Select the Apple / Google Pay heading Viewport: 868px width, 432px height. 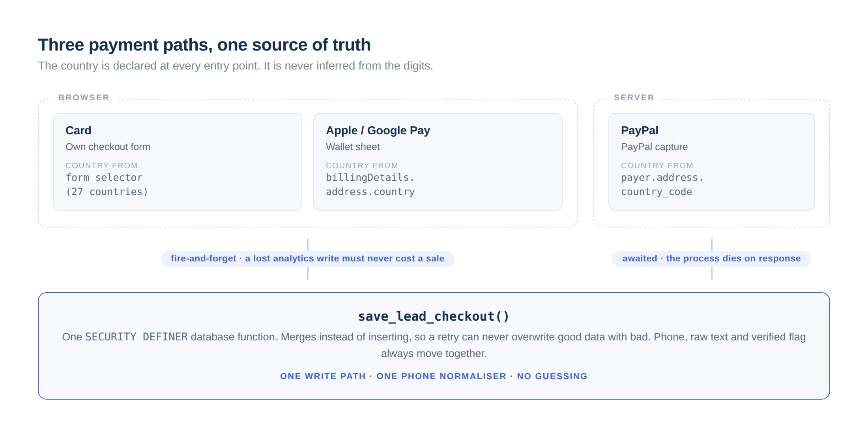(378, 130)
